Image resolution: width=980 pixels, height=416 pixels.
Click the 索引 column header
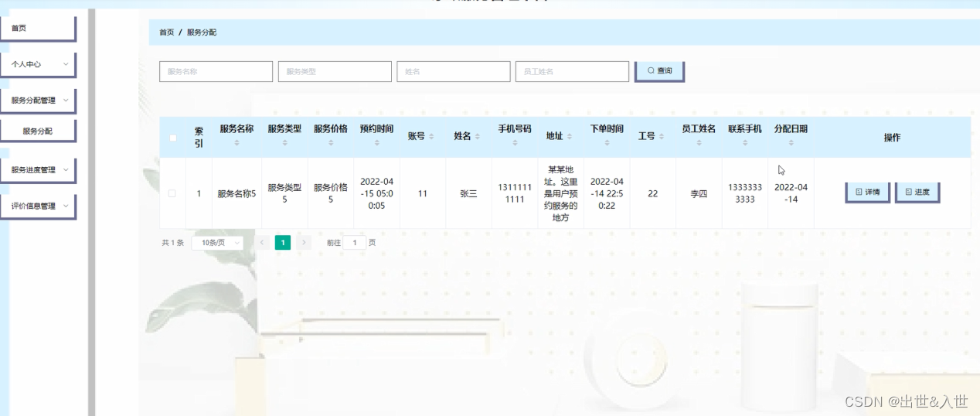click(199, 138)
